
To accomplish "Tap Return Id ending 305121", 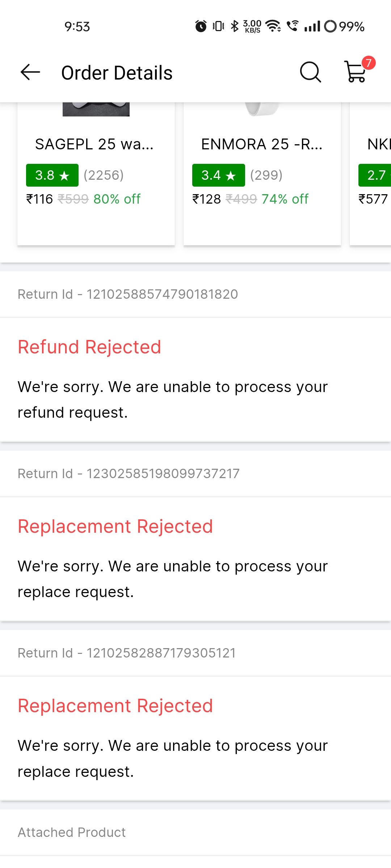I will (127, 653).
